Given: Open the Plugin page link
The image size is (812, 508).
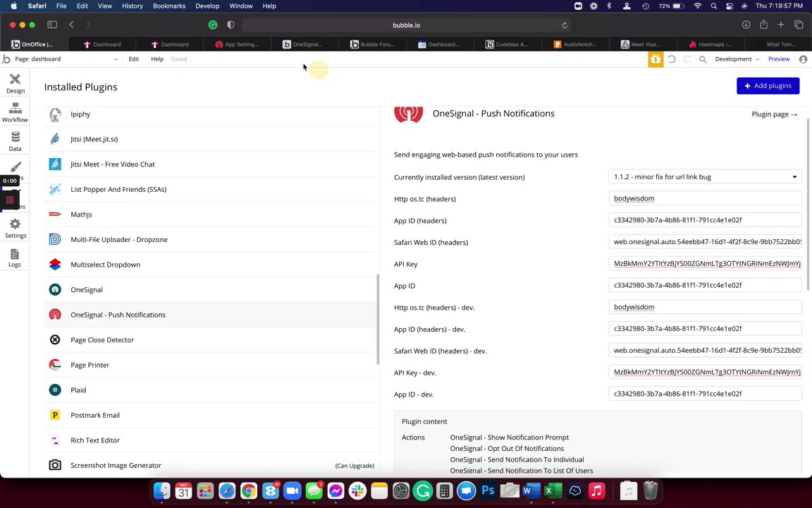Looking at the screenshot, I should click(774, 114).
